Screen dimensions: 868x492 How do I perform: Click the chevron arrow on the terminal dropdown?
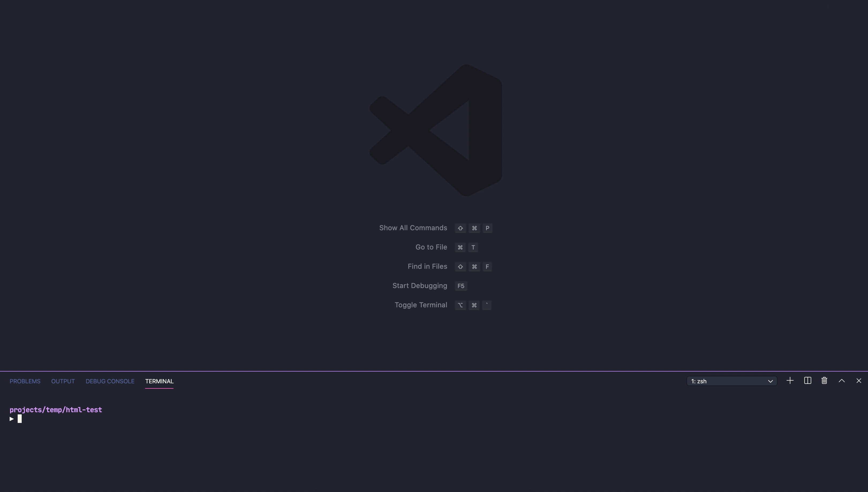(771, 381)
